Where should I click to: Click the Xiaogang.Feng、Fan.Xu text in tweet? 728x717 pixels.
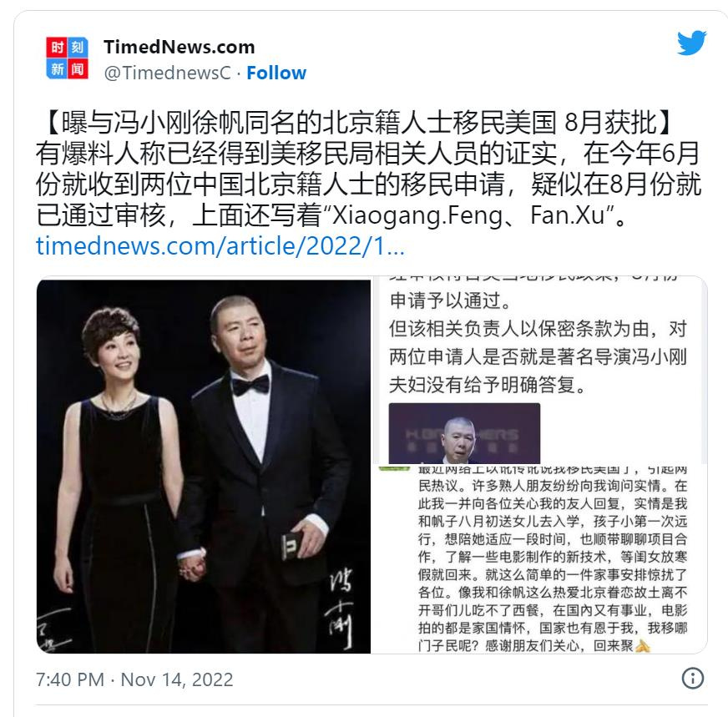click(x=469, y=215)
